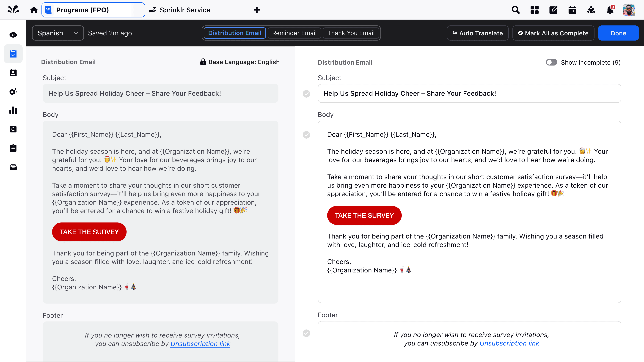Open the calendar icon in top bar
Screen dimensions: 644x362
click(x=572, y=10)
